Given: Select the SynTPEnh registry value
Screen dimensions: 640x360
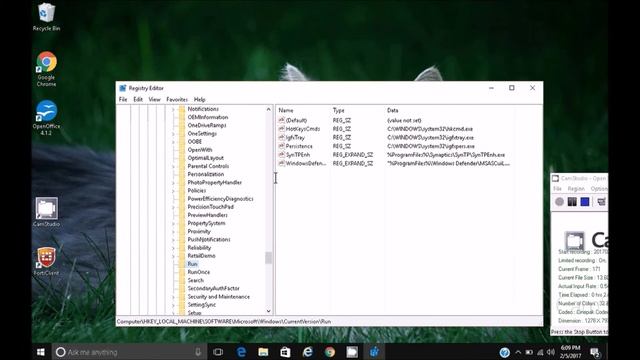Looking at the screenshot, I should click(x=298, y=155).
